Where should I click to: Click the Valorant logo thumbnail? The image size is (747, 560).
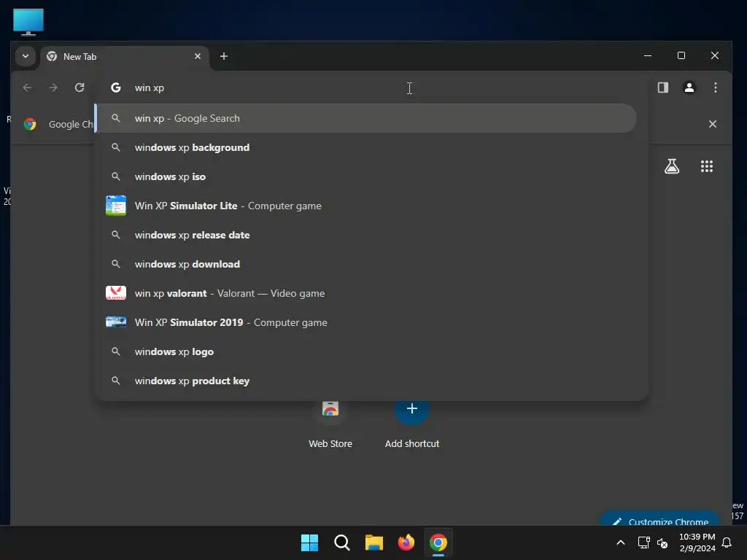(116, 293)
